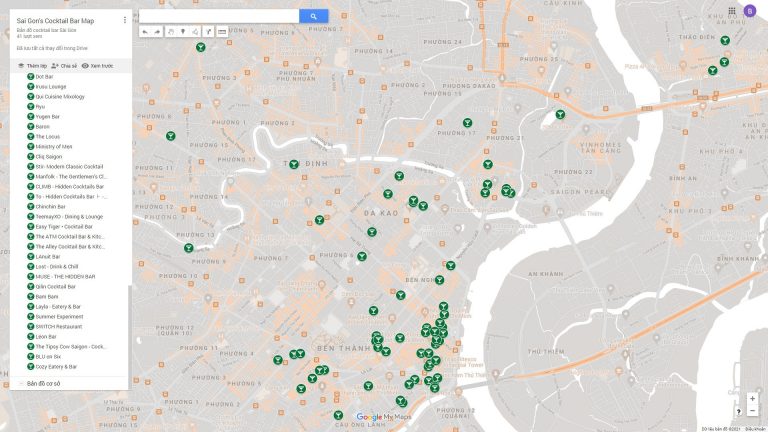Click the cocktail marker right of Phường 13
The height and width of the screenshot is (432, 768).
coord(189,248)
